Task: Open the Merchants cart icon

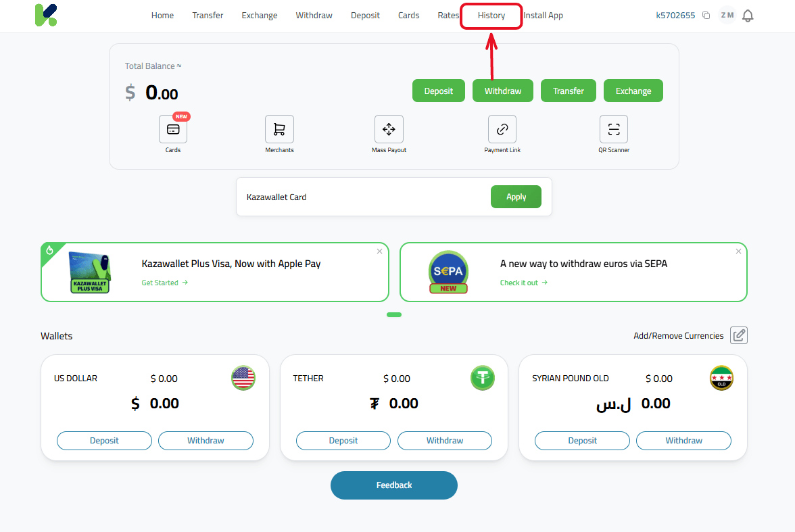Action: (x=279, y=129)
